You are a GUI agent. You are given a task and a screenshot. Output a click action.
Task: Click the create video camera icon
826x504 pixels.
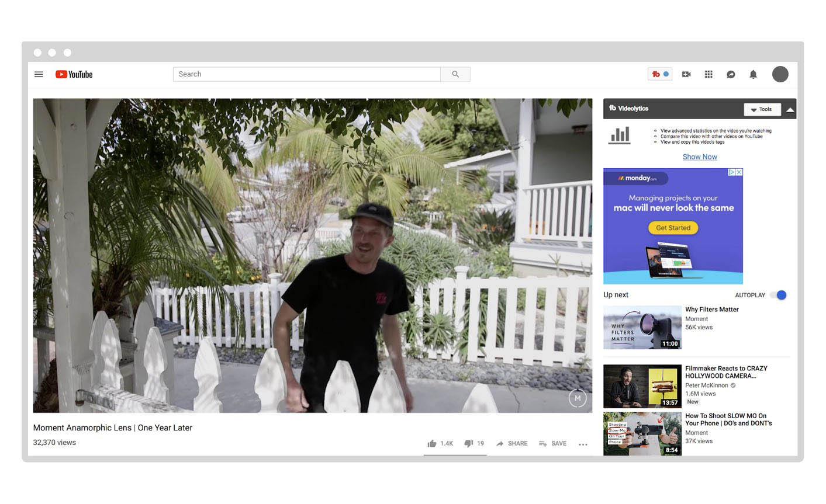click(x=686, y=74)
